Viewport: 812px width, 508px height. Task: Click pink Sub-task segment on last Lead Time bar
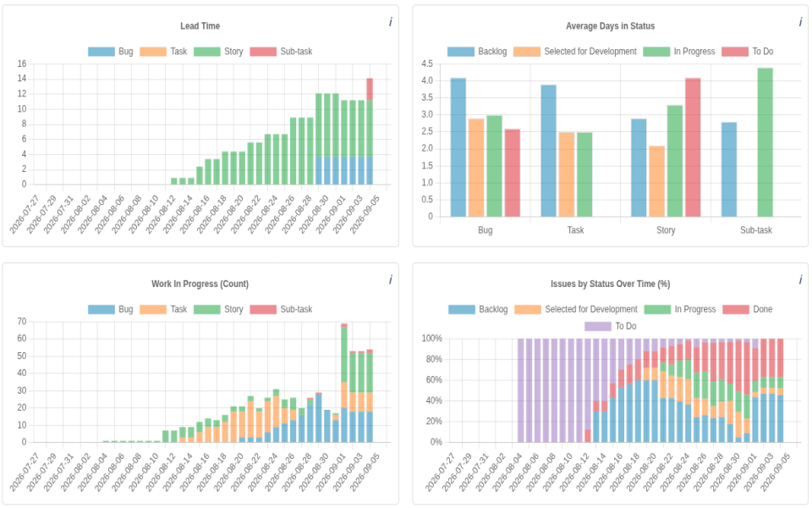pos(370,89)
